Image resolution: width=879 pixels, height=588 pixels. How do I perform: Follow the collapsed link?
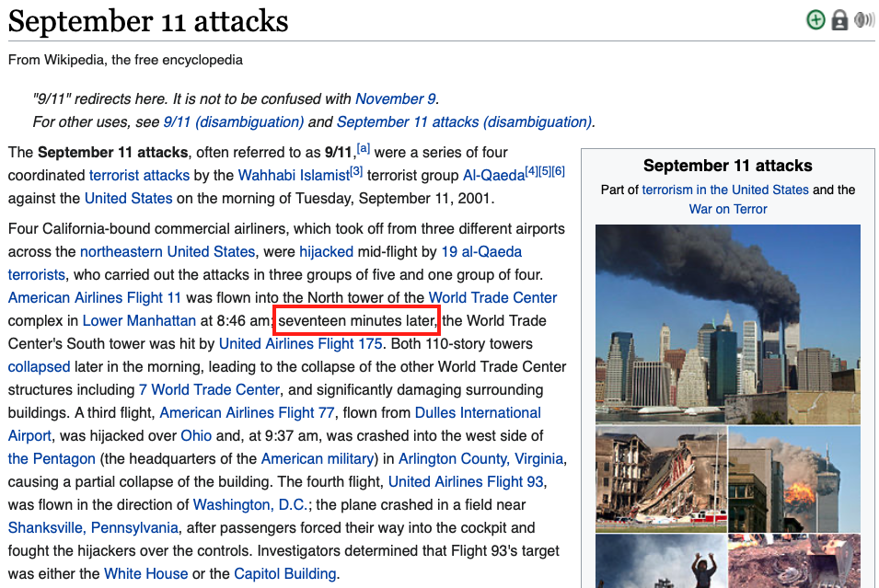tap(40, 366)
